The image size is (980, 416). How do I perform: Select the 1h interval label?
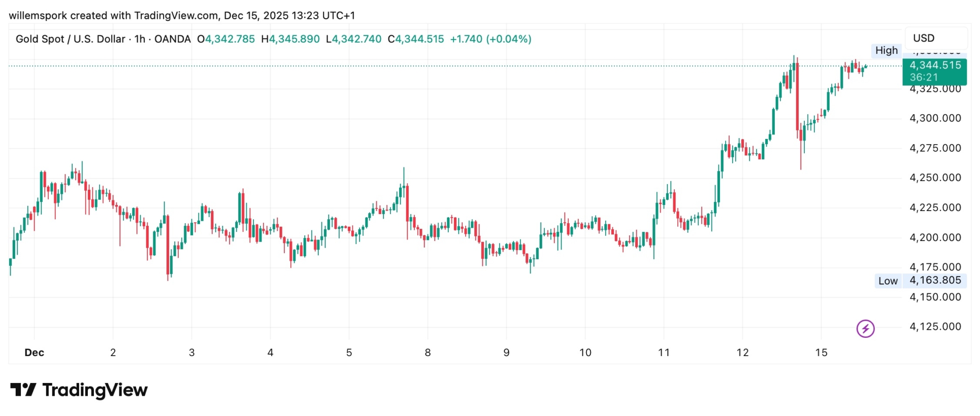click(x=140, y=39)
